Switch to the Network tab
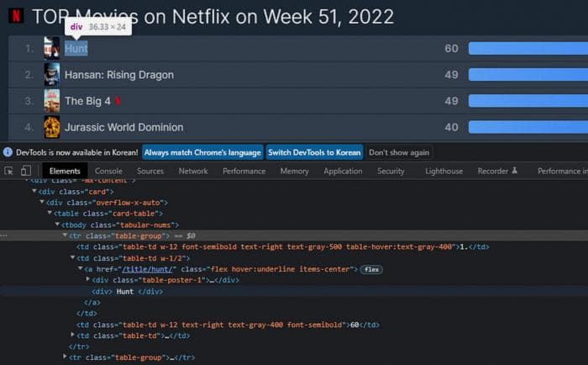588x365 pixels. (x=193, y=172)
